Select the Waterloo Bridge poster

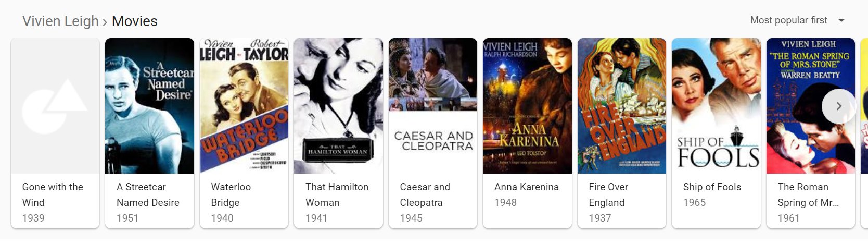click(244, 106)
